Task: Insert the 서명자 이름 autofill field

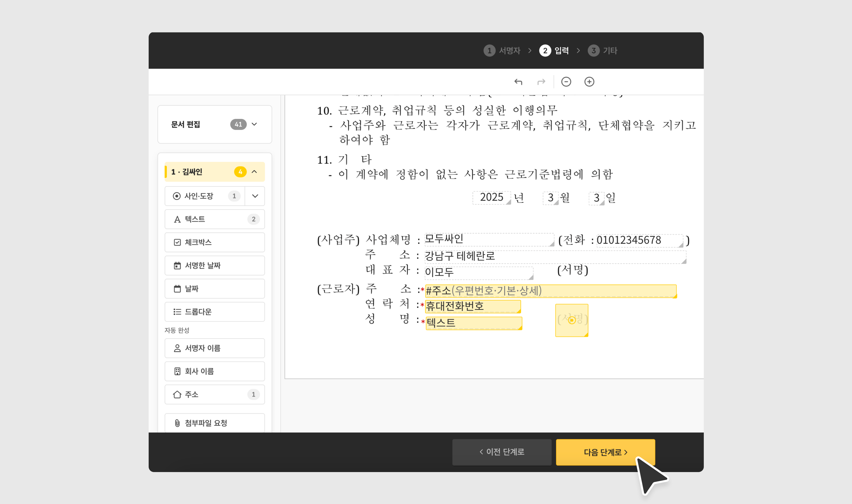Action: (x=215, y=348)
